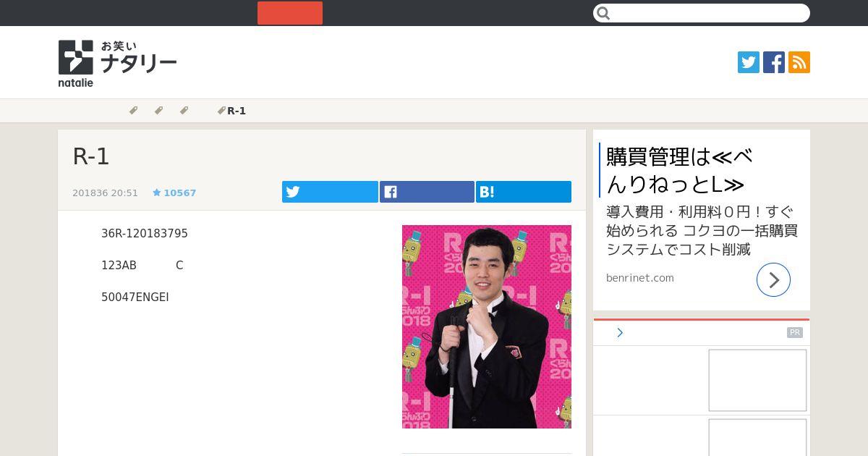Open the Twitter icon in the header
The height and width of the screenshot is (456, 868).
click(x=749, y=62)
